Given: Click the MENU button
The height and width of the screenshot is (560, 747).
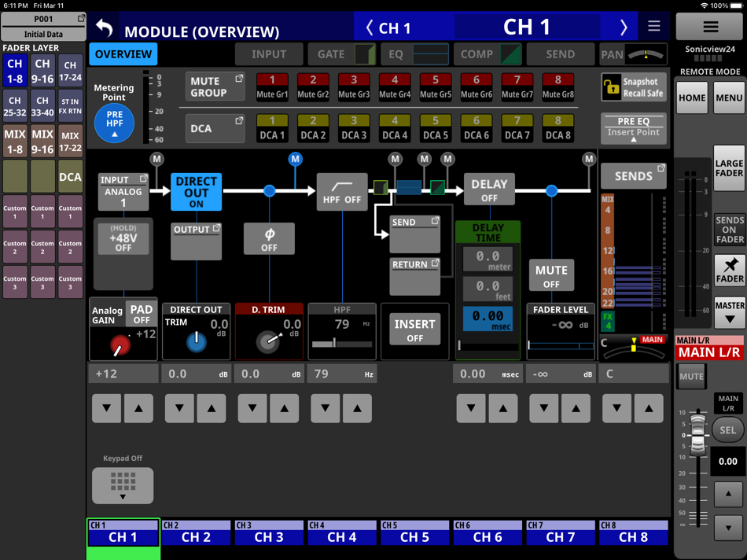Looking at the screenshot, I should (x=730, y=98).
